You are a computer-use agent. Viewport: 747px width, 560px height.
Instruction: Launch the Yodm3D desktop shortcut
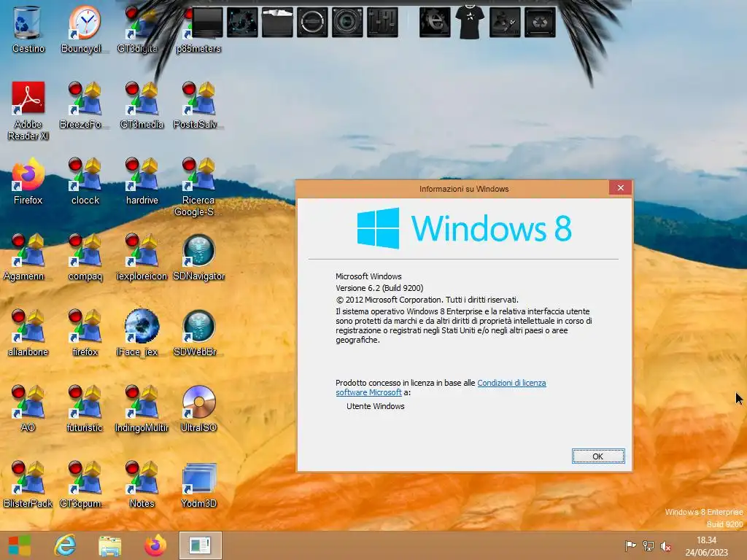click(x=198, y=484)
